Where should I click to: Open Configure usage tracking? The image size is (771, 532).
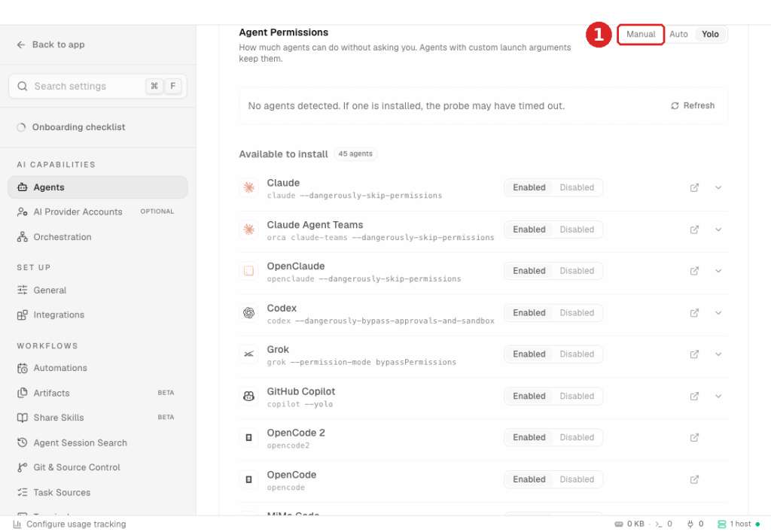pyautogui.click(x=69, y=524)
